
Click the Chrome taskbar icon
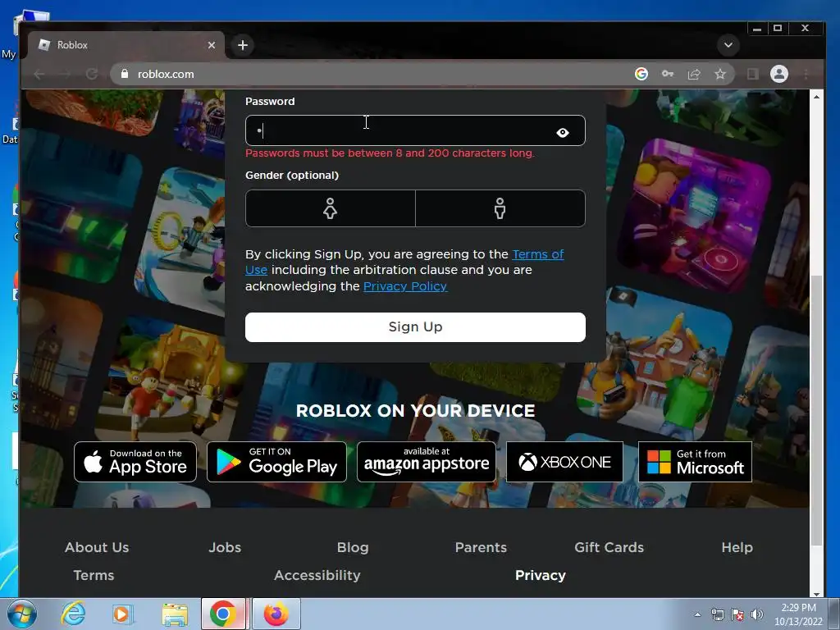coord(223,614)
